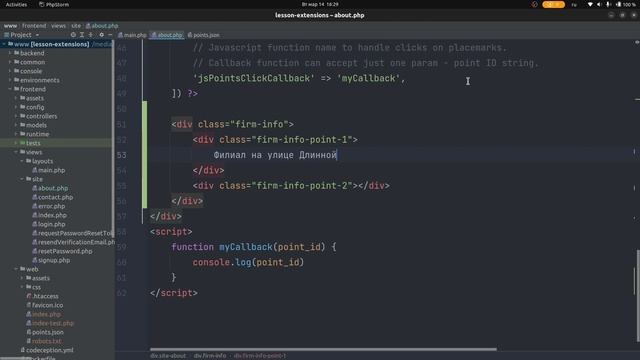640x360 pixels.
Task: Open the .htaccess file
Action: (42, 296)
